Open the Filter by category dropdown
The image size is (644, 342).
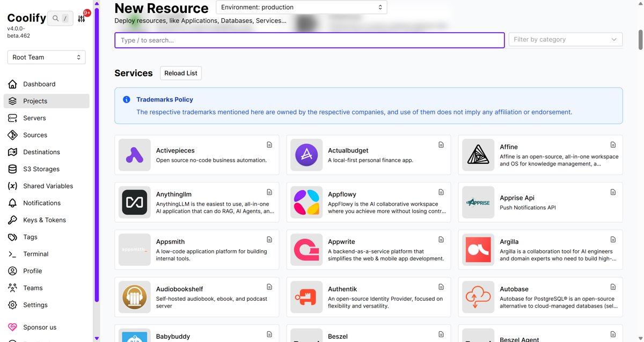[x=565, y=40]
